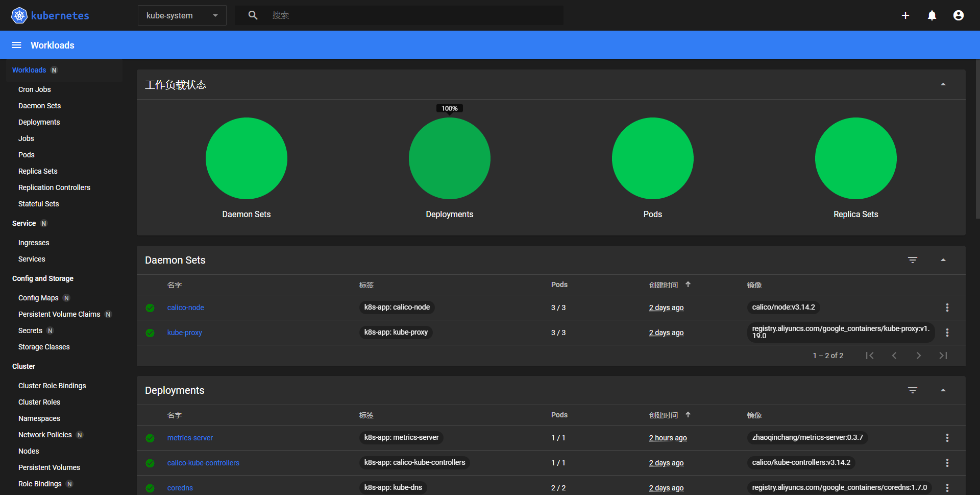Filter the Deployments list
This screenshot has width=980, height=495.
click(x=913, y=390)
